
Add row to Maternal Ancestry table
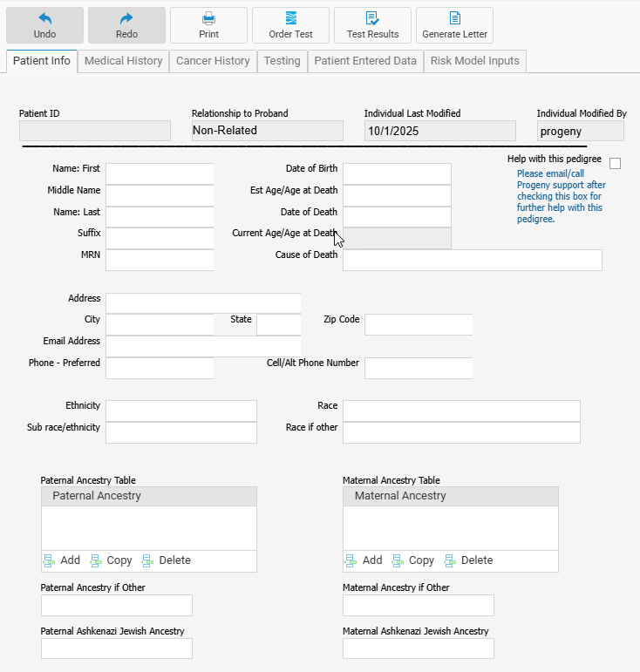(x=364, y=560)
